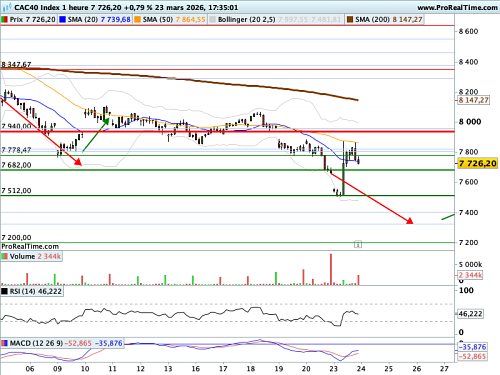Click the -35,876 MACD axis tag
The width and height of the screenshot is (500, 375).
pyautogui.click(x=472, y=347)
